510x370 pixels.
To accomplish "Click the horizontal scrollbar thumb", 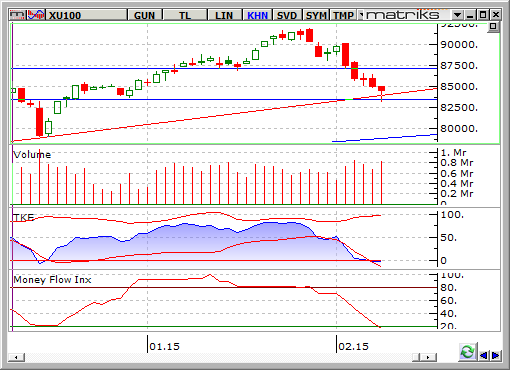I will tap(416, 358).
